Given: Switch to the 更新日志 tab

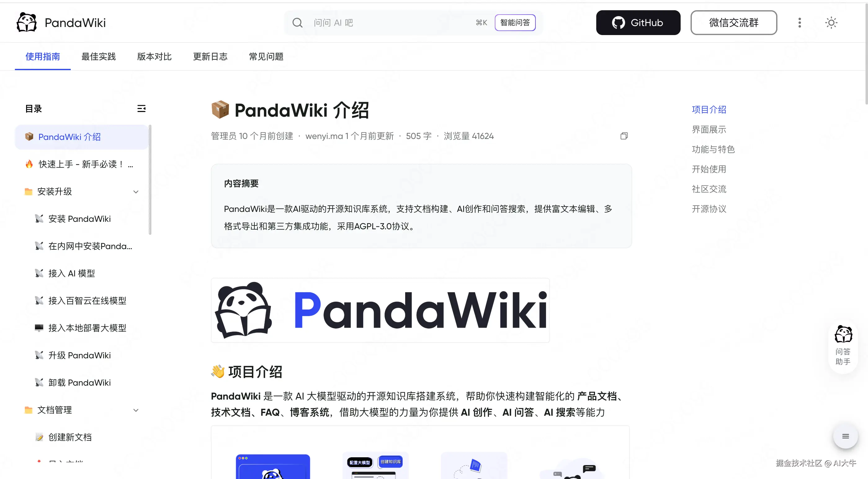Looking at the screenshot, I should click(210, 57).
